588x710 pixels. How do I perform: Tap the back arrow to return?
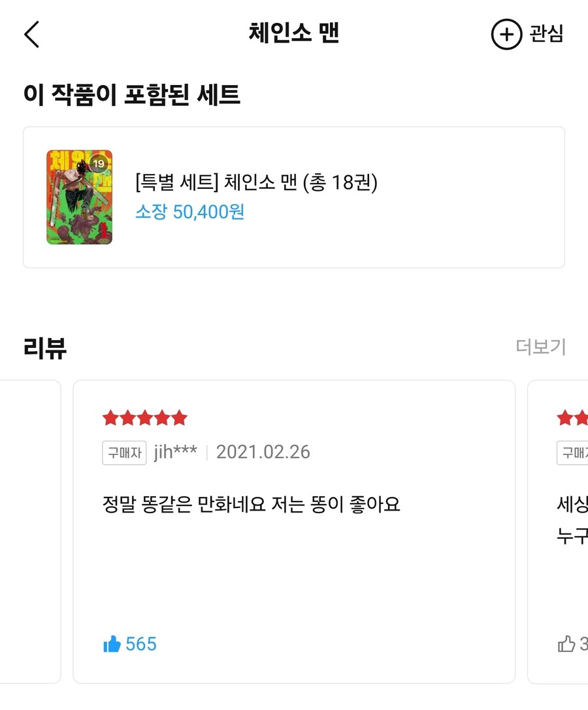[32, 34]
